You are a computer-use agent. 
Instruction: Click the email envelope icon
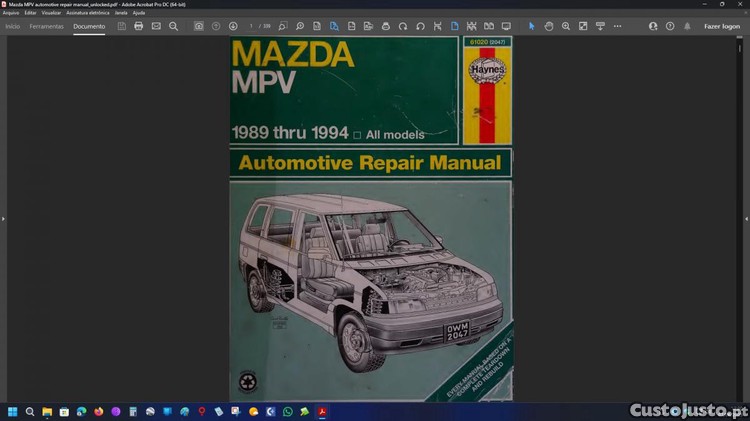tap(156, 26)
